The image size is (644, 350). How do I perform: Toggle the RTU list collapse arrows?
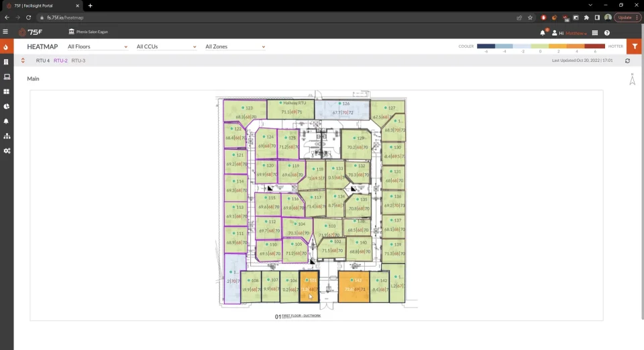coord(23,60)
